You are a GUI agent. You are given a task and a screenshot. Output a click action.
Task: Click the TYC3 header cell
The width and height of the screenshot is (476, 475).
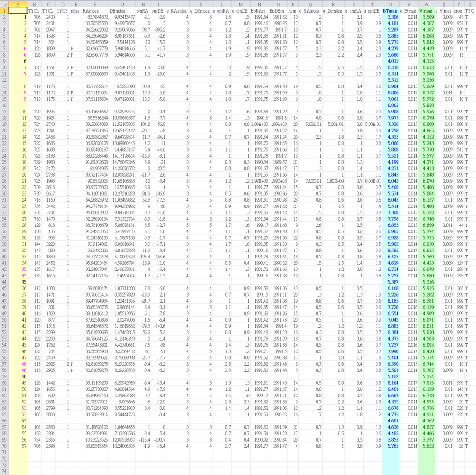point(63,11)
